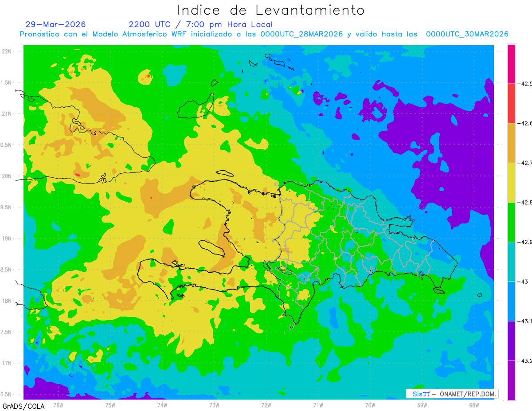The image size is (532, 411).
Task: Click the -42.5 legend value label
Action: 525,84
